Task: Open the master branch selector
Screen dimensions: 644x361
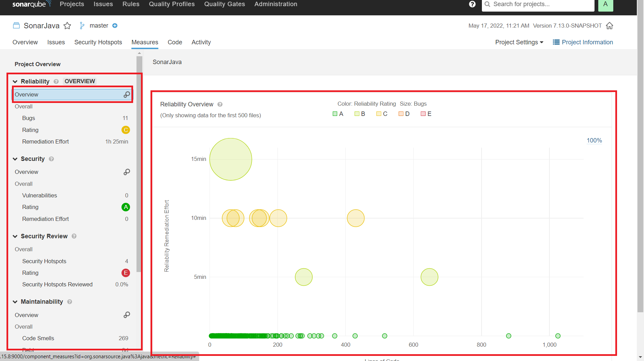Action: (99, 26)
